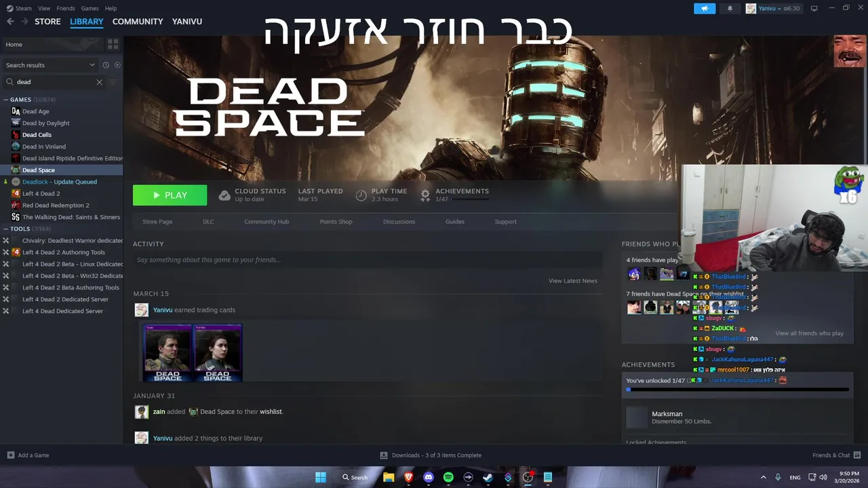Open the Points Shop link
Screen dimensions: 868x488
click(x=336, y=222)
